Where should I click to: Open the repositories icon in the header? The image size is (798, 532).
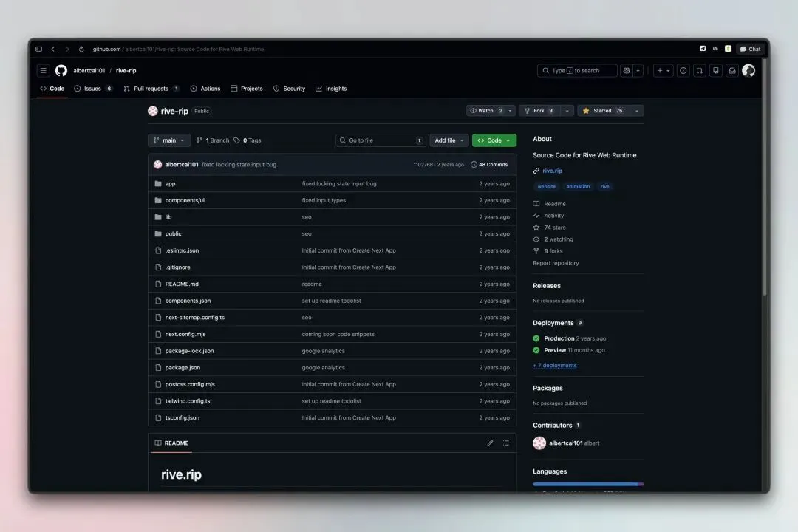(716, 71)
